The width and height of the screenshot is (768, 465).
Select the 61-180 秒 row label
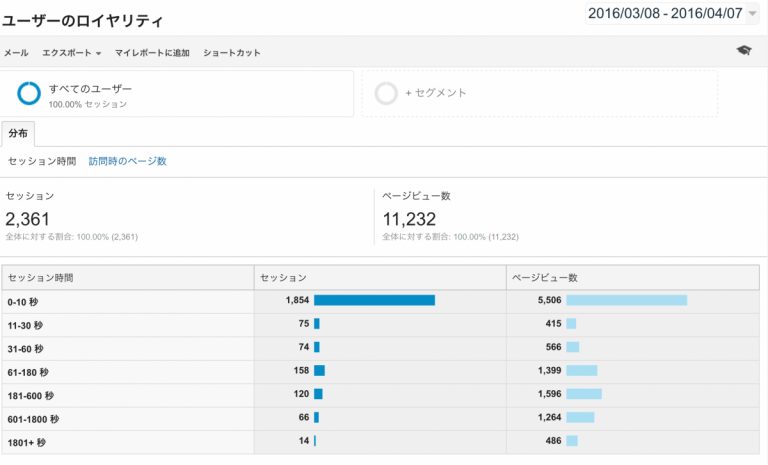click(x=28, y=371)
